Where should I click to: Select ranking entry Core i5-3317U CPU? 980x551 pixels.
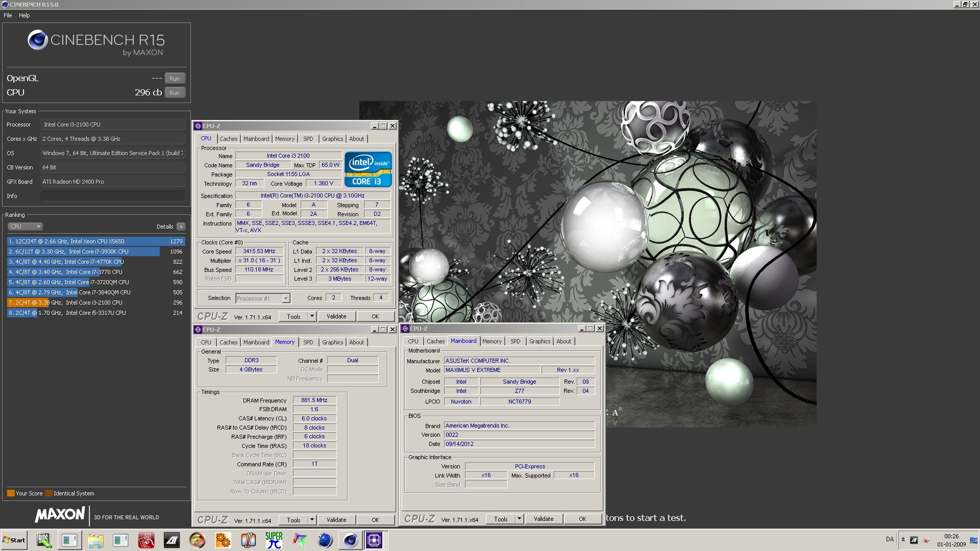pyautogui.click(x=96, y=313)
